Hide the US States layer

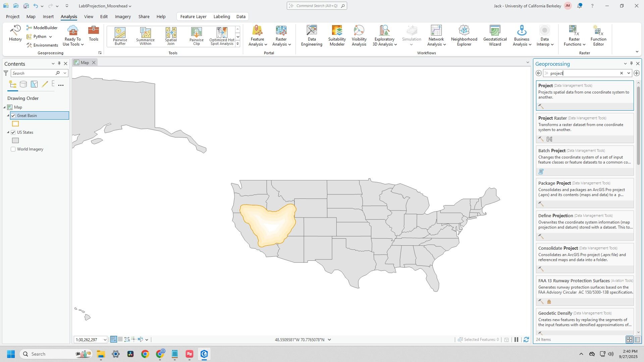(x=13, y=132)
